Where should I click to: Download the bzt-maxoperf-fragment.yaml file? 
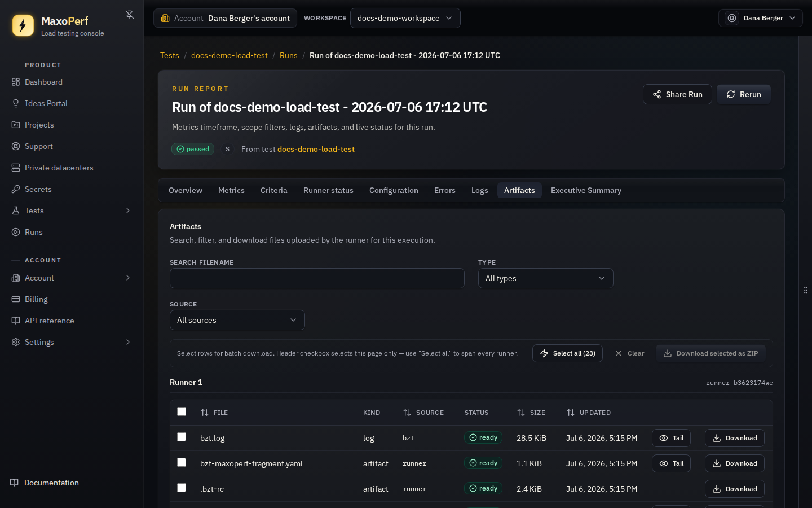click(x=735, y=463)
